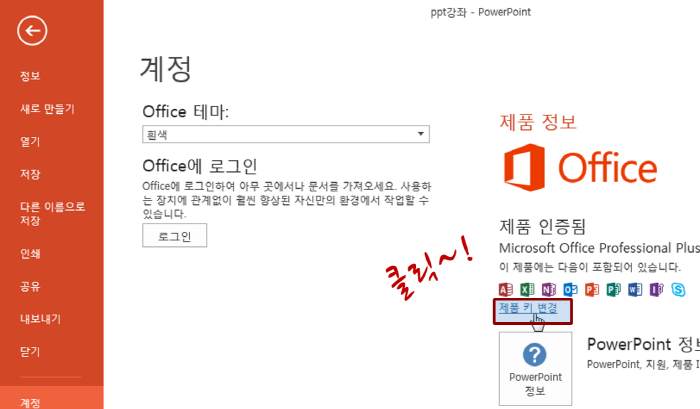Click the Office logo icon
This screenshot has height=409, width=700.
pos(525,167)
